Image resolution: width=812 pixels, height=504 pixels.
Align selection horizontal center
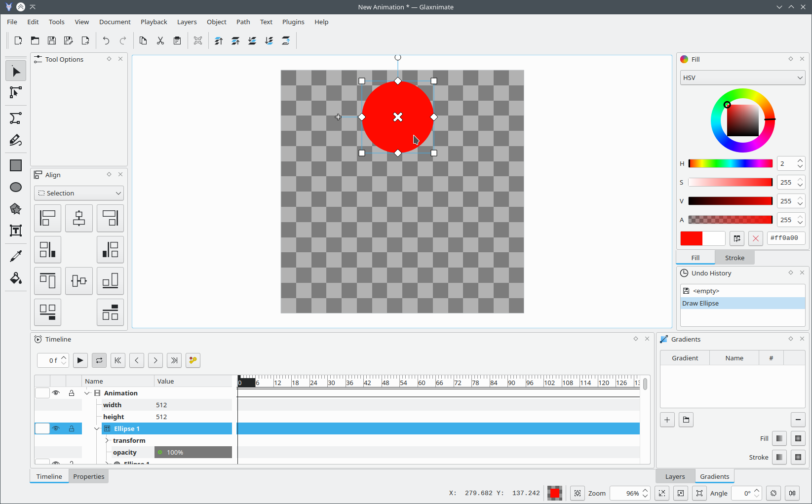(79, 218)
